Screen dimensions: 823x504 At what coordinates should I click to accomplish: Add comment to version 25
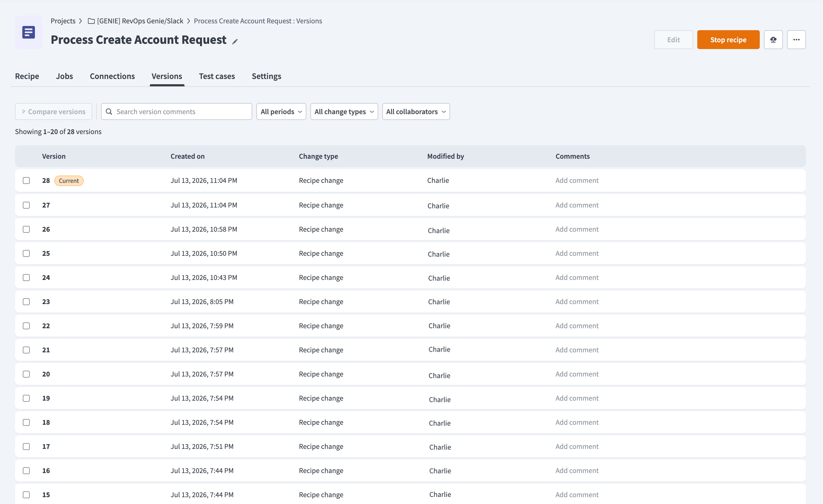point(577,253)
